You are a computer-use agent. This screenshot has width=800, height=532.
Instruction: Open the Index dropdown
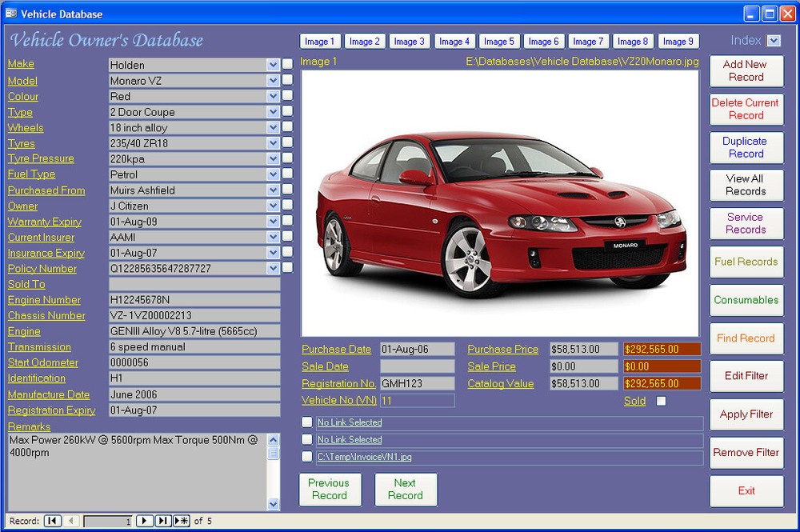pyautogui.click(x=775, y=40)
